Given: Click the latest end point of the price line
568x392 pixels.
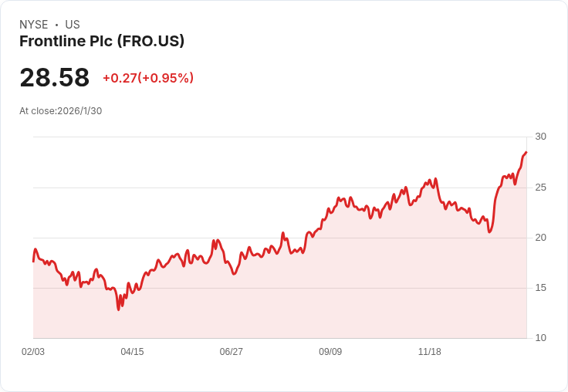Looking at the screenshot, I should click(526, 153).
